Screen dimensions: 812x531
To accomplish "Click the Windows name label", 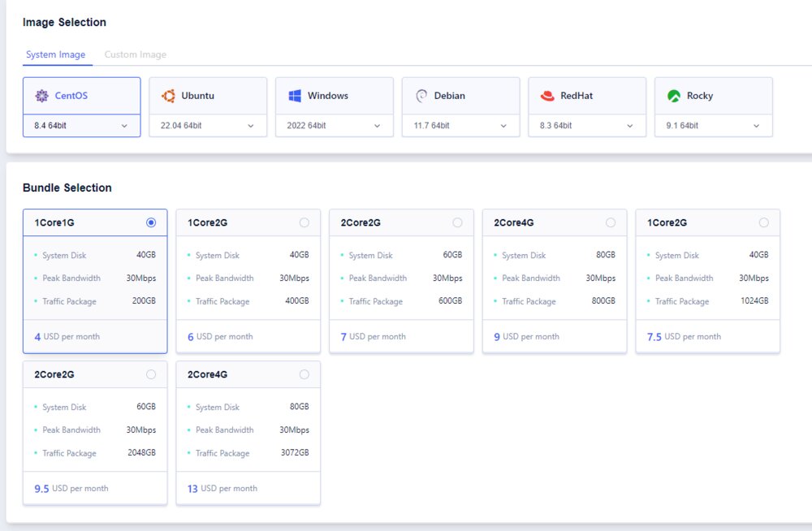I will (x=328, y=95).
